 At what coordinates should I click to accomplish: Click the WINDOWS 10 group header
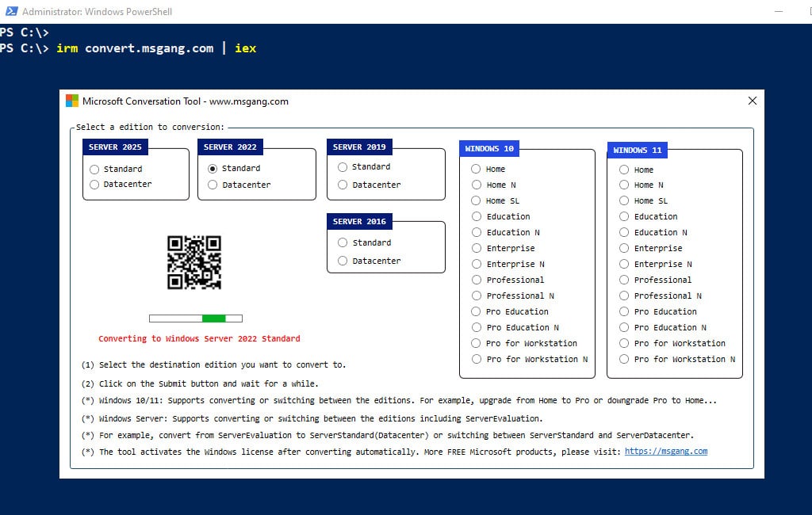[489, 148]
